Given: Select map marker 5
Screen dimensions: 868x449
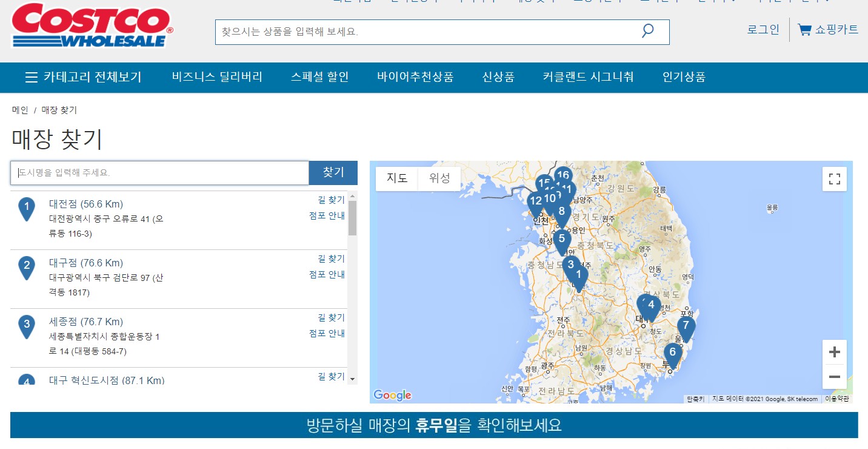Looking at the screenshot, I should [562, 242].
